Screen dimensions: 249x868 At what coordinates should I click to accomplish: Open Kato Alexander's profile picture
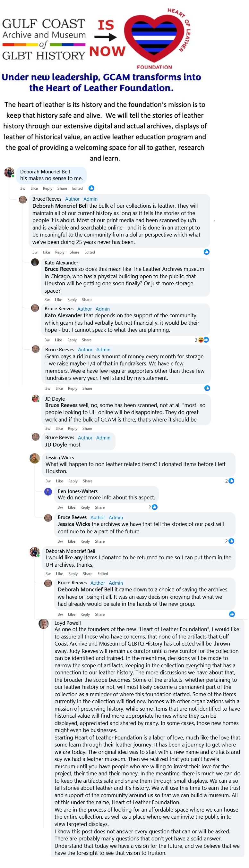click(35, 262)
